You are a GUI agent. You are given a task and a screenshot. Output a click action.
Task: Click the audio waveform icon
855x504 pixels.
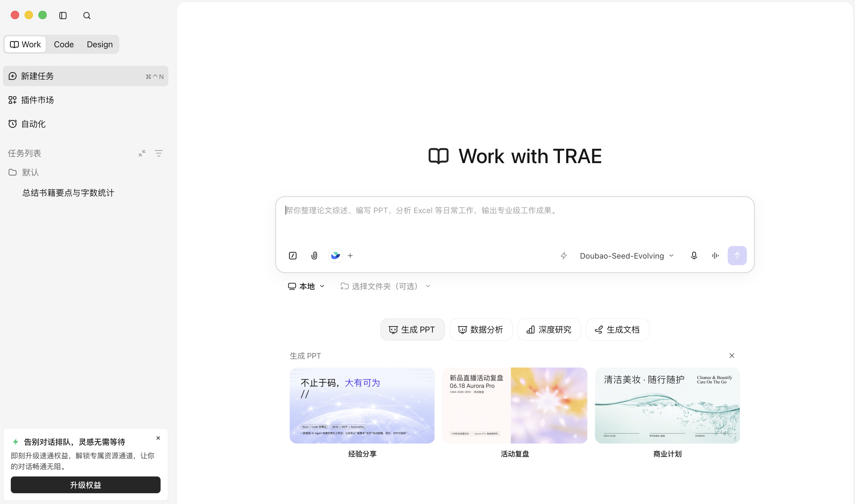(715, 256)
